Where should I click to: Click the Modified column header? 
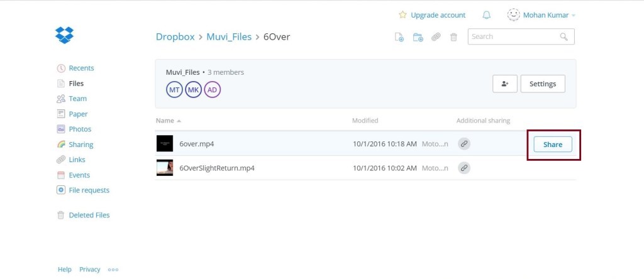coord(365,121)
